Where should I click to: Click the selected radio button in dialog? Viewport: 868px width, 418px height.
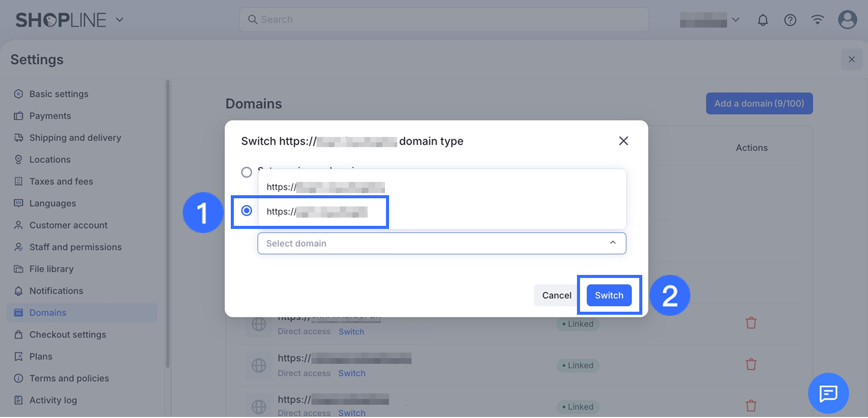[x=247, y=211]
